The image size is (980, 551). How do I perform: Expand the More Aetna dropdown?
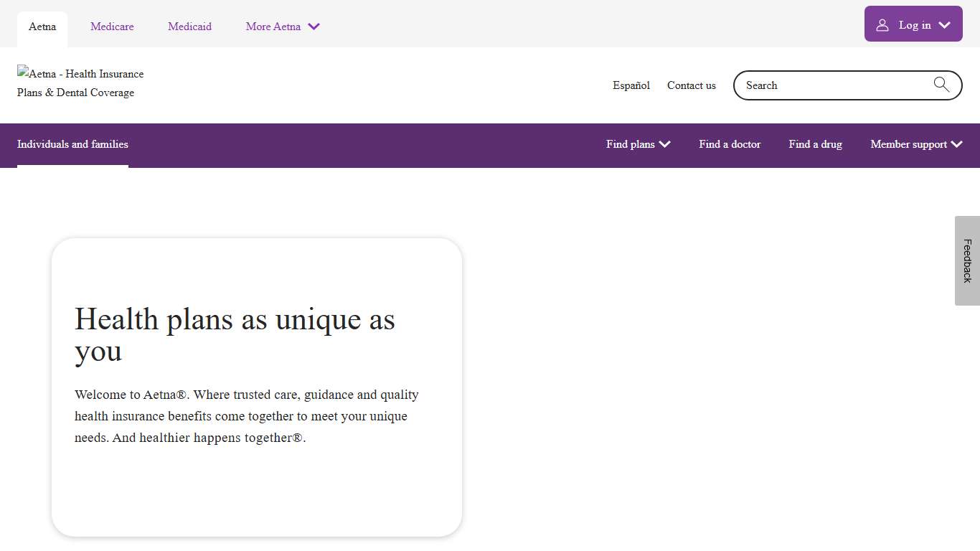point(283,27)
